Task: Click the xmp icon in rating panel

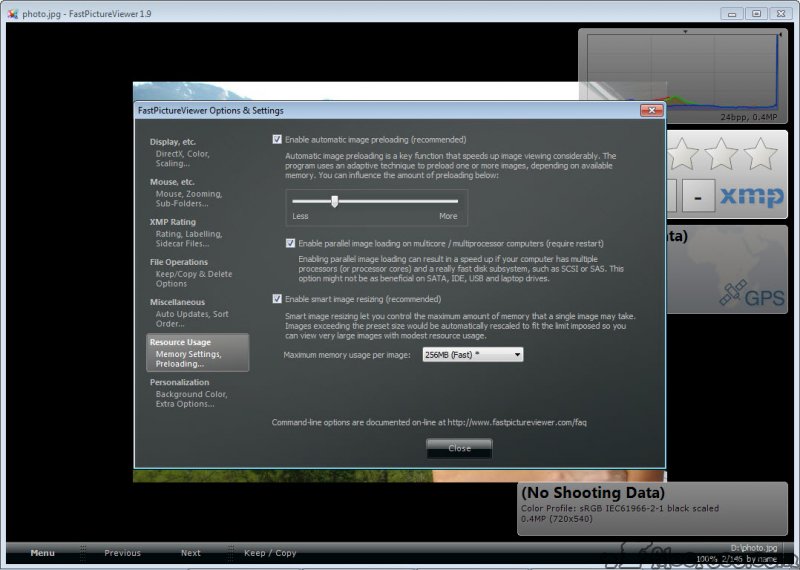Action: [x=752, y=196]
